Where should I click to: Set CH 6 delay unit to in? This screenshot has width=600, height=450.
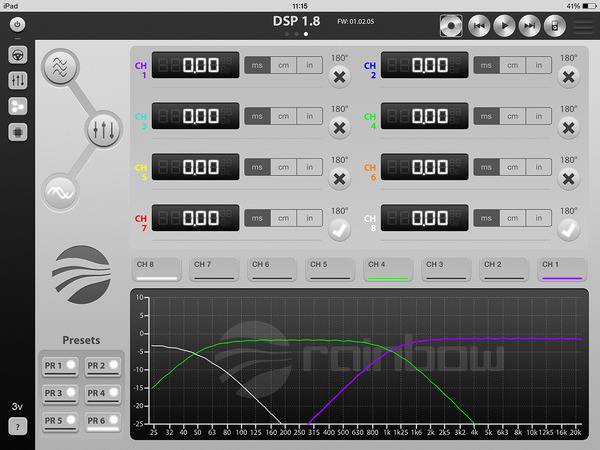tap(539, 167)
